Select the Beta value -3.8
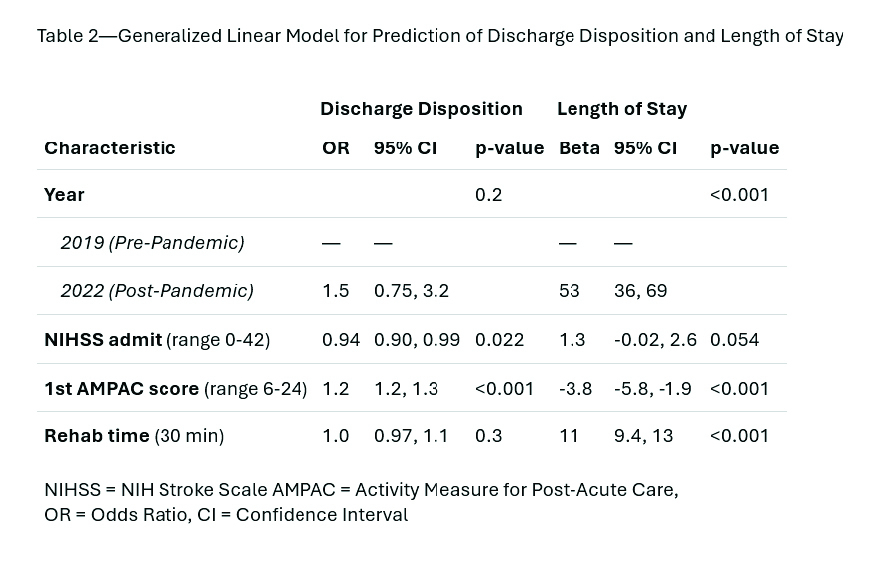This screenshot has height=568, width=881. pos(575,388)
